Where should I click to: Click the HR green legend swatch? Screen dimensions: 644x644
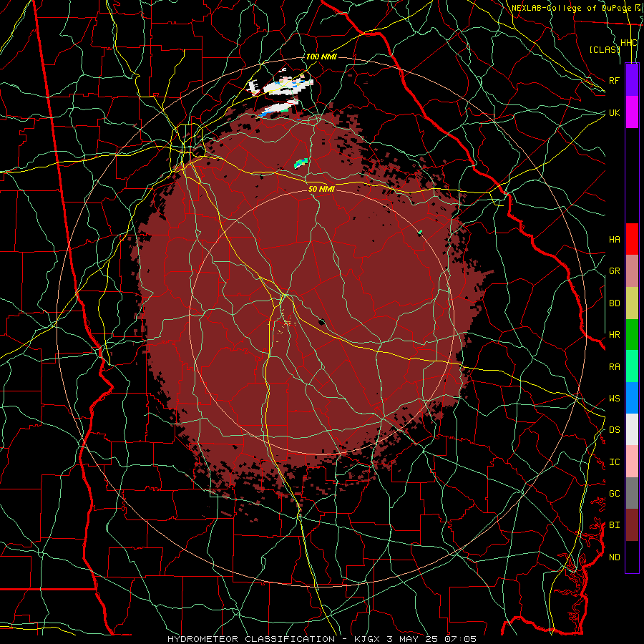(x=632, y=335)
